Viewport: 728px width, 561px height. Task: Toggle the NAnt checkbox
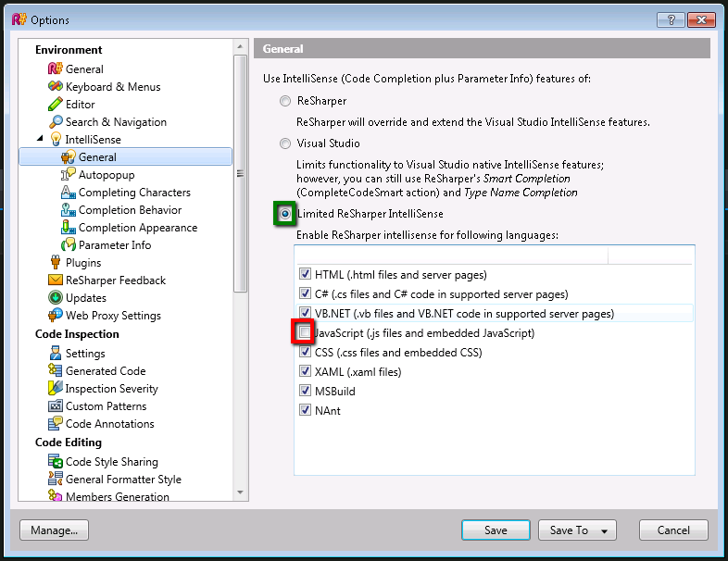point(305,410)
